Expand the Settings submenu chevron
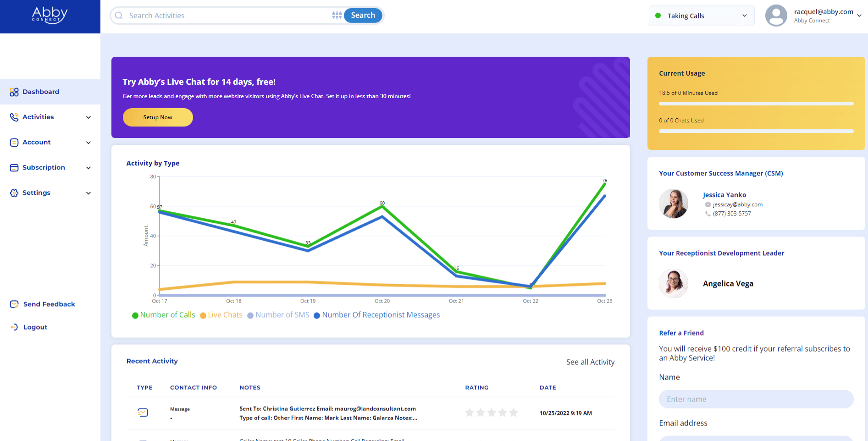868x441 pixels. point(88,193)
